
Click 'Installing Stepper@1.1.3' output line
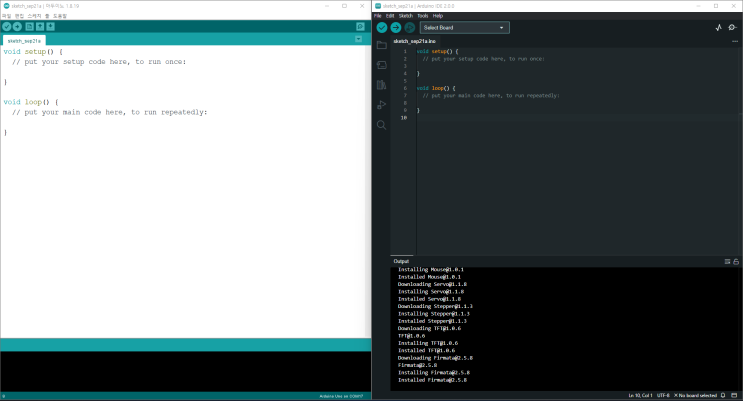pyautogui.click(x=434, y=314)
